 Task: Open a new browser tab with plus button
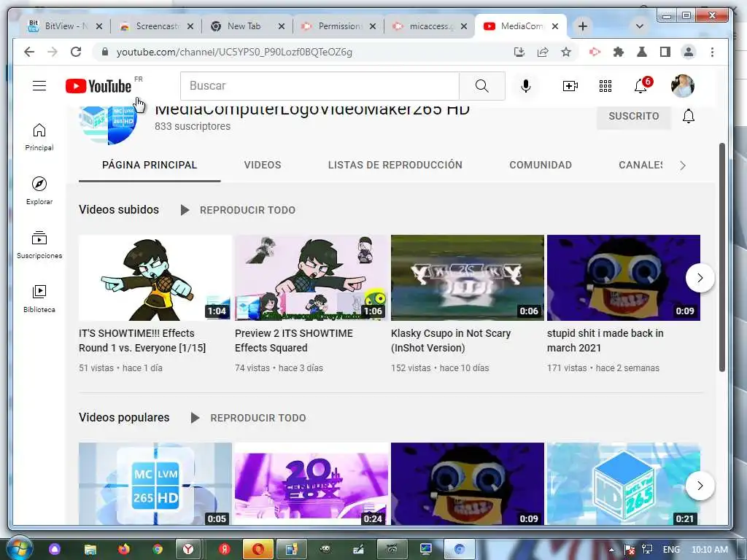tap(582, 26)
